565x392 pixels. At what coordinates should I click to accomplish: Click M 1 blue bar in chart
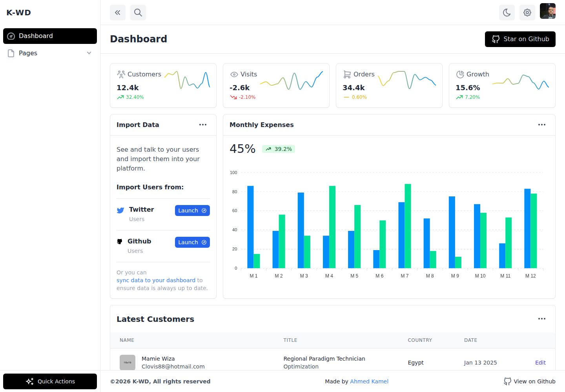(x=250, y=227)
